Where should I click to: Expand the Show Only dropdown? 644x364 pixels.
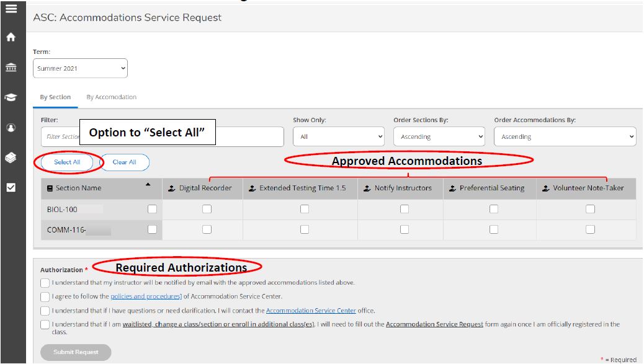pyautogui.click(x=338, y=137)
